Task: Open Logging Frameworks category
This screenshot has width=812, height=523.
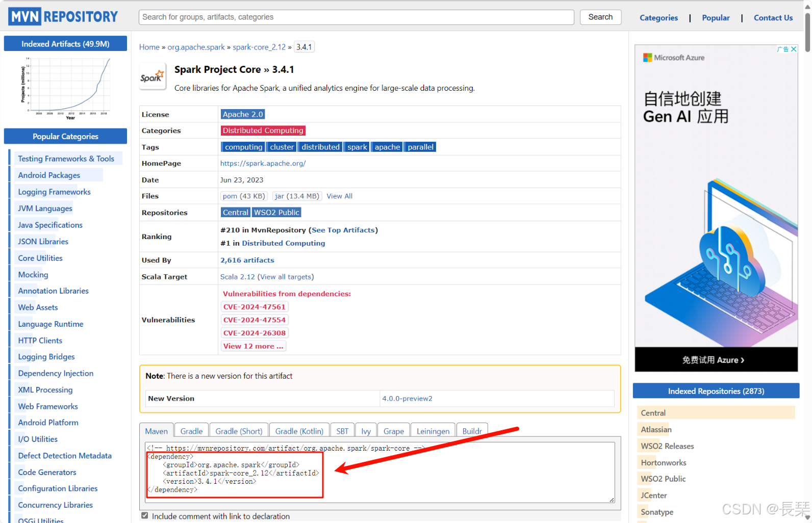Action: click(54, 192)
